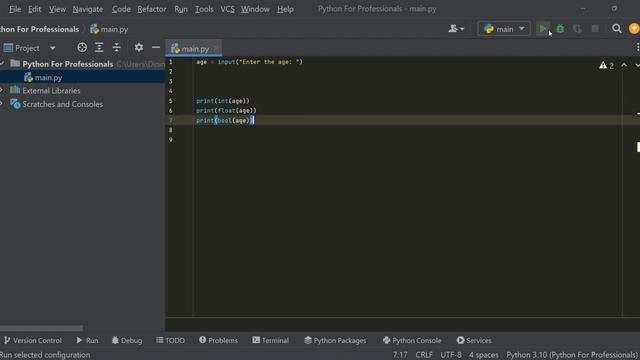The image size is (640, 360).
Task: Open the Navigate menu
Action: pyautogui.click(x=88, y=9)
